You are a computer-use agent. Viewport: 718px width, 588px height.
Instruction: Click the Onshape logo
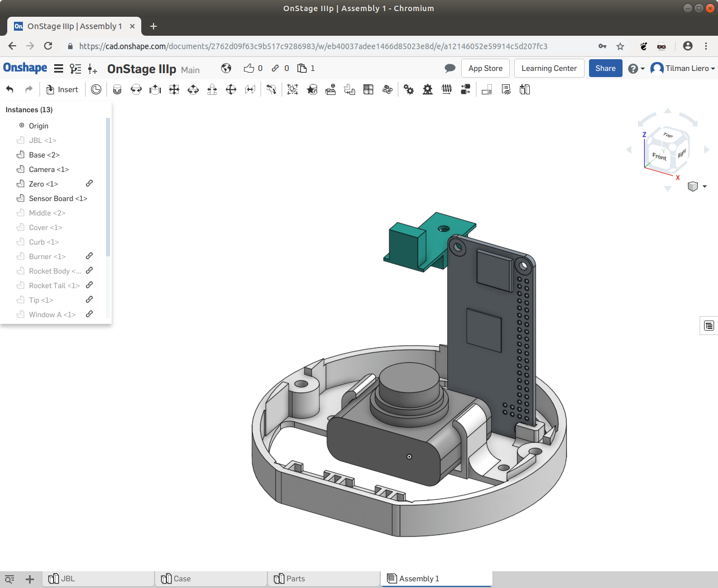click(25, 68)
